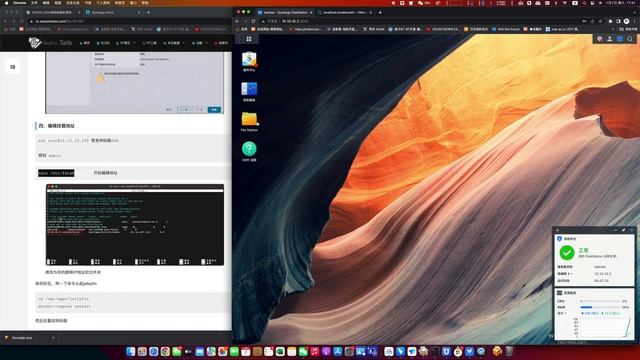Screen dimensions: 640x360
Task: Open Finder from the Dock
Action: click(131, 351)
